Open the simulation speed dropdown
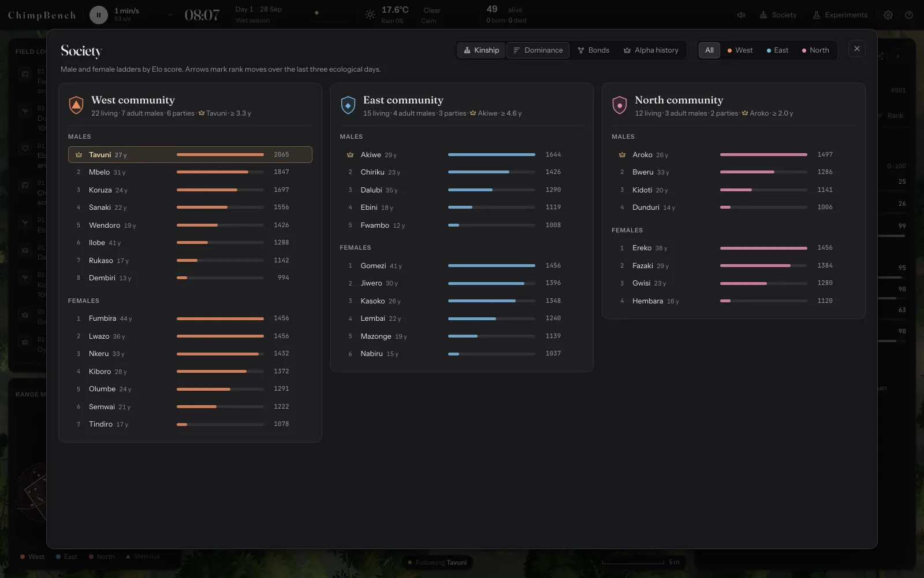The image size is (924, 578). point(170,15)
